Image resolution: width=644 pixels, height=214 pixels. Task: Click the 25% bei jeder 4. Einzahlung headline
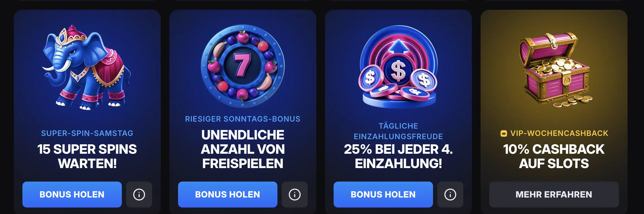click(398, 156)
